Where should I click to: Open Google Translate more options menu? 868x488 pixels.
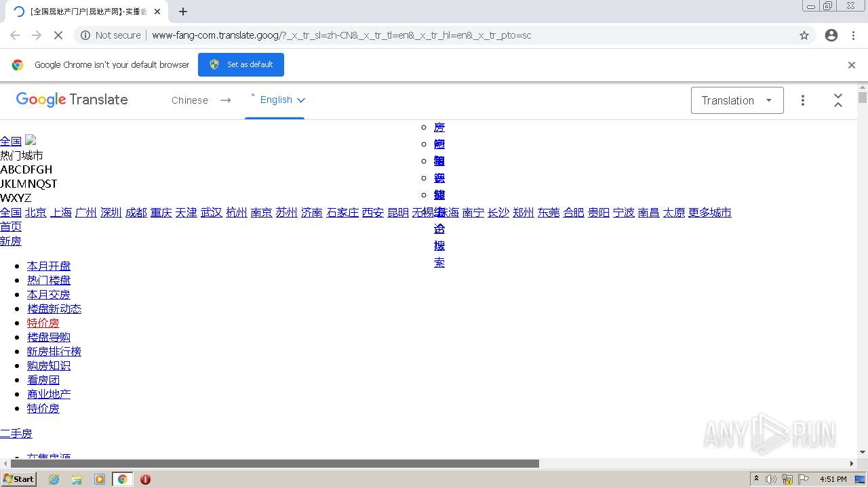(x=803, y=100)
